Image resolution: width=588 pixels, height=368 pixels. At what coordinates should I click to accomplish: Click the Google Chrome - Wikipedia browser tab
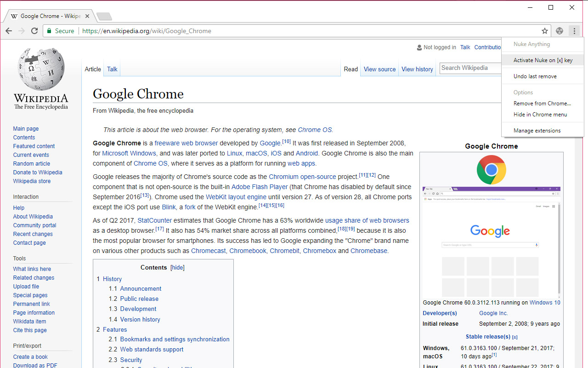click(50, 16)
